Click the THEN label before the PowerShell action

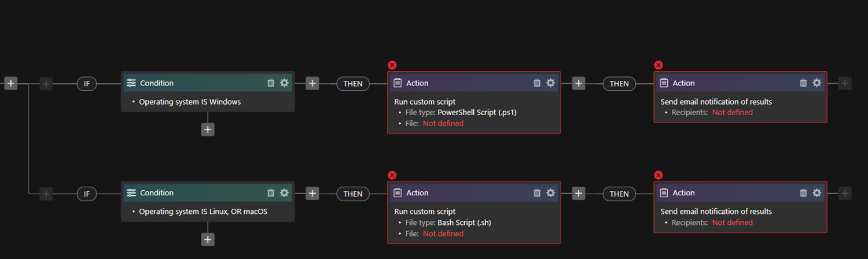coord(353,84)
